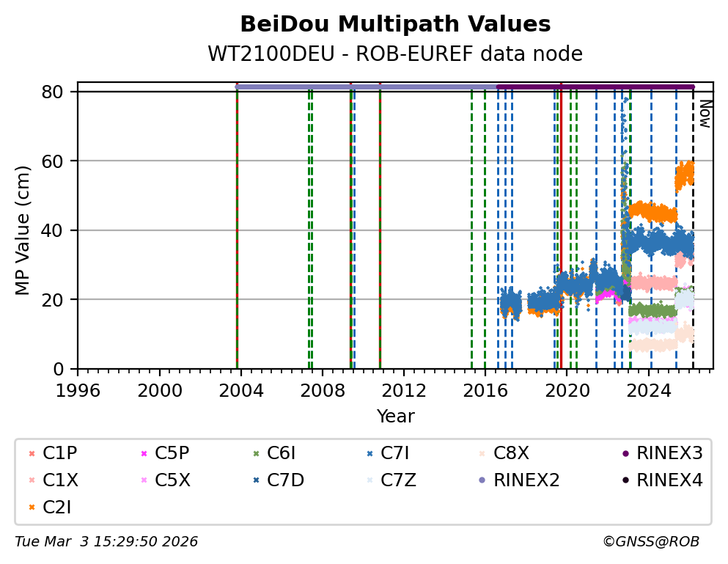Screen dimensions: 728x564
Task: Click the C6I green legend marker
Action: 255,454
